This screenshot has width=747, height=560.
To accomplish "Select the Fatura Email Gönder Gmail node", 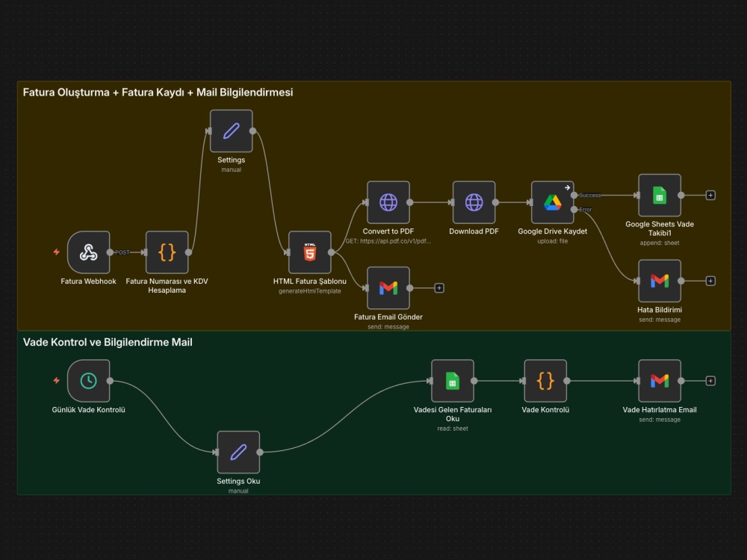I will click(388, 288).
